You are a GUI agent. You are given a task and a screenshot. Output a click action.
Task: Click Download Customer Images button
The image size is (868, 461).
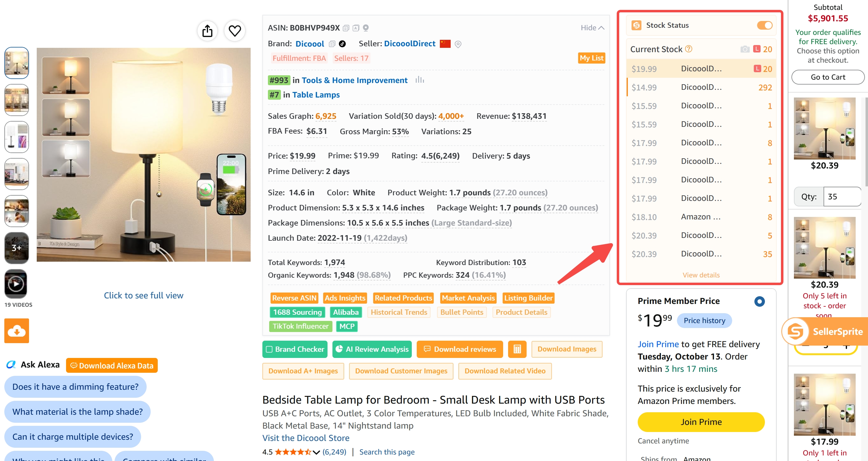(401, 371)
